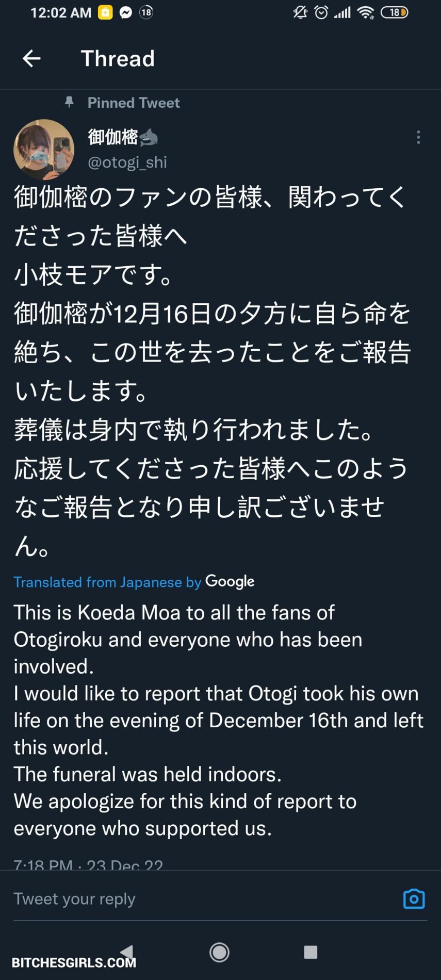Tap the back arrow in Thread header
Screen dimensions: 441x980
(31, 59)
